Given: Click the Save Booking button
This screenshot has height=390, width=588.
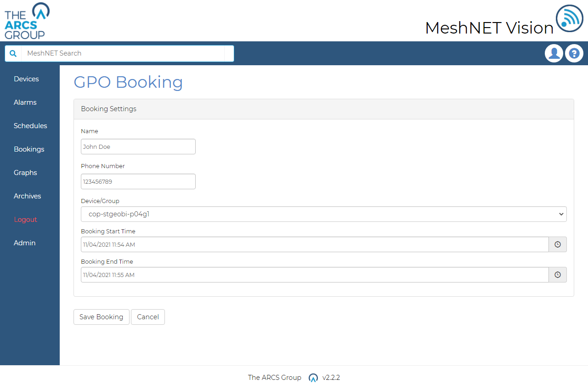Looking at the screenshot, I should point(101,317).
